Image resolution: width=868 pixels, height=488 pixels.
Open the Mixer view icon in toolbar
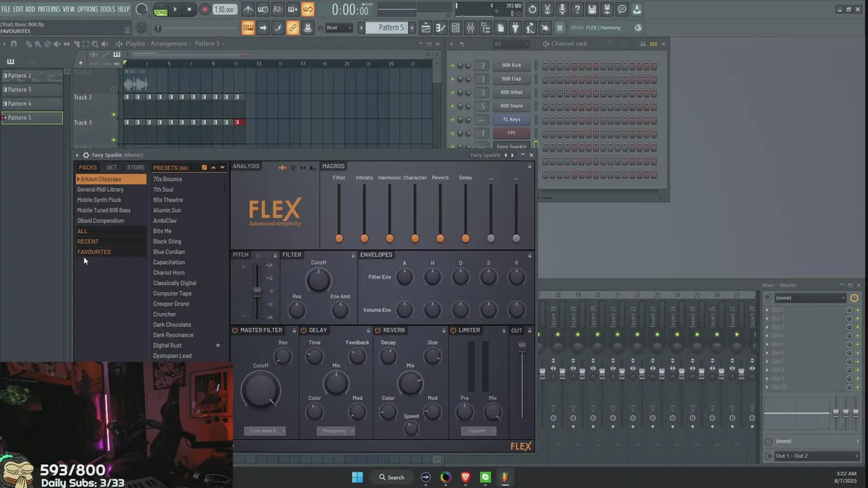[471, 28]
